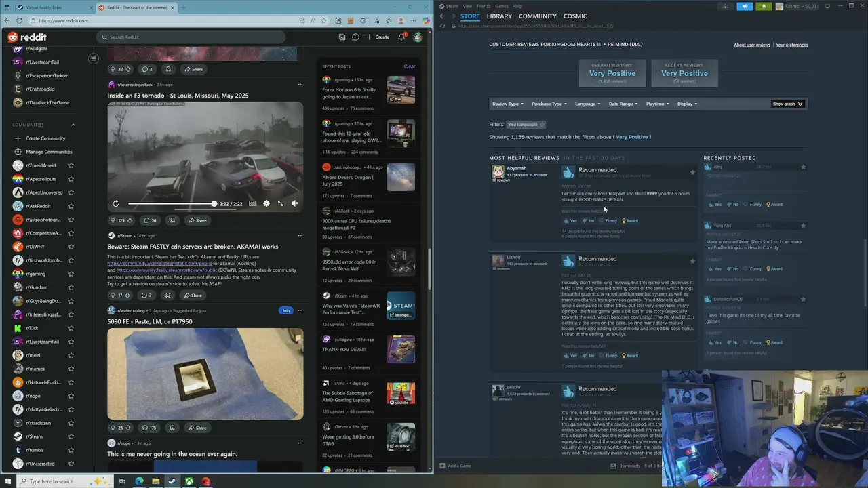Open 5090 FE paste post image
This screenshot has height=488, width=868.
click(x=205, y=374)
